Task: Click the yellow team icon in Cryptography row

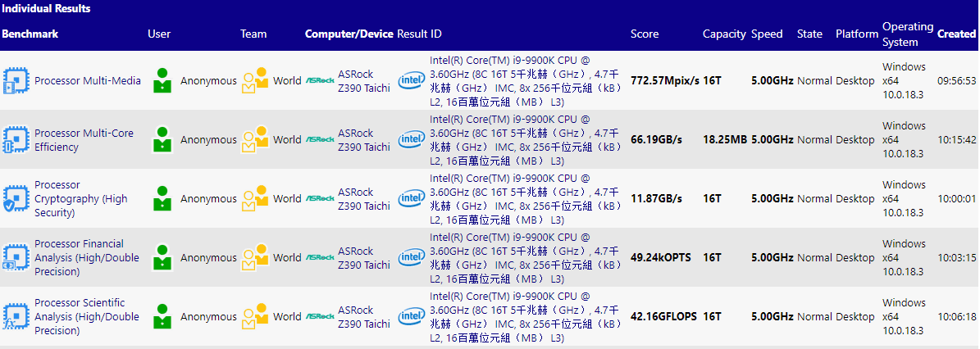Action: (255, 198)
